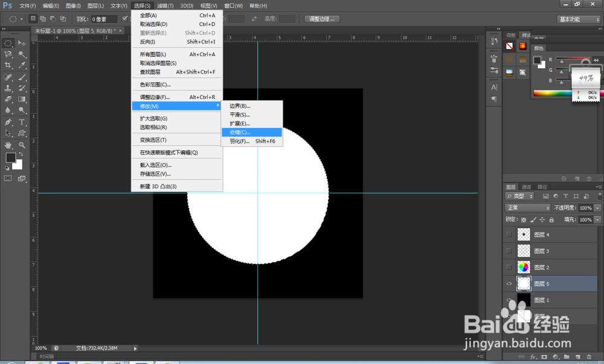Select the Zoom tool
604x364 pixels.
click(22, 145)
